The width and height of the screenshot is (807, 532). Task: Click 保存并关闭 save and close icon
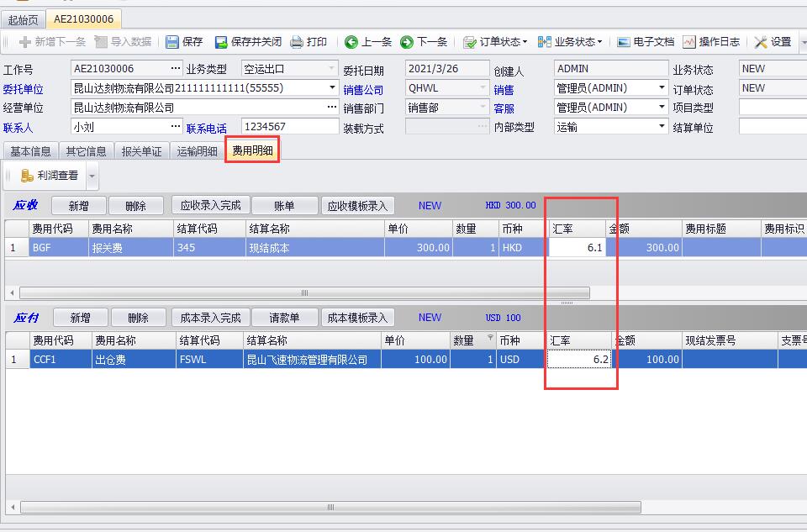(x=221, y=42)
